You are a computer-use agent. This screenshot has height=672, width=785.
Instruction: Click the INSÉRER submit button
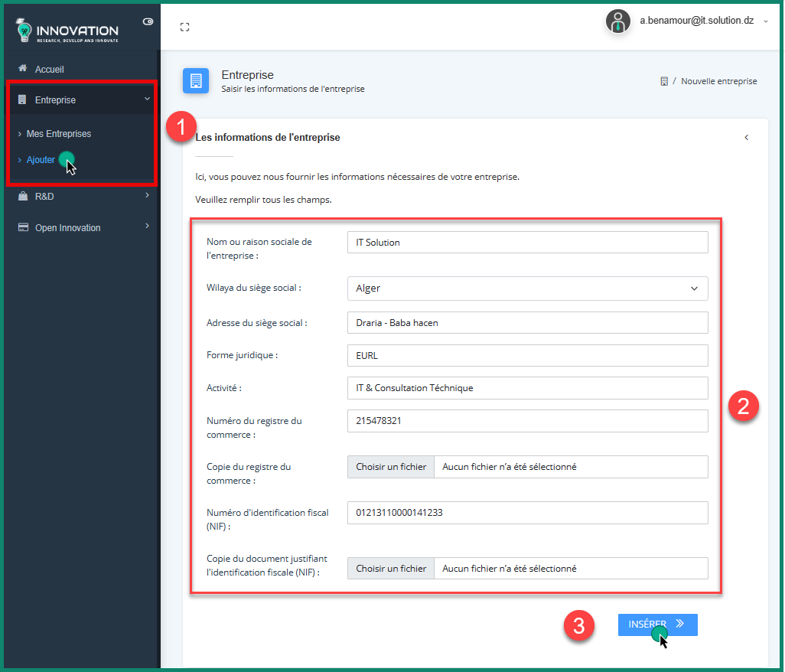coord(657,625)
